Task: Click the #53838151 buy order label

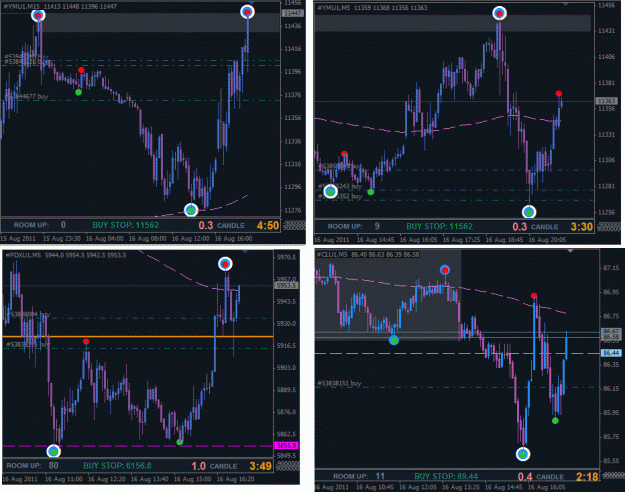Action: pyautogui.click(x=339, y=383)
